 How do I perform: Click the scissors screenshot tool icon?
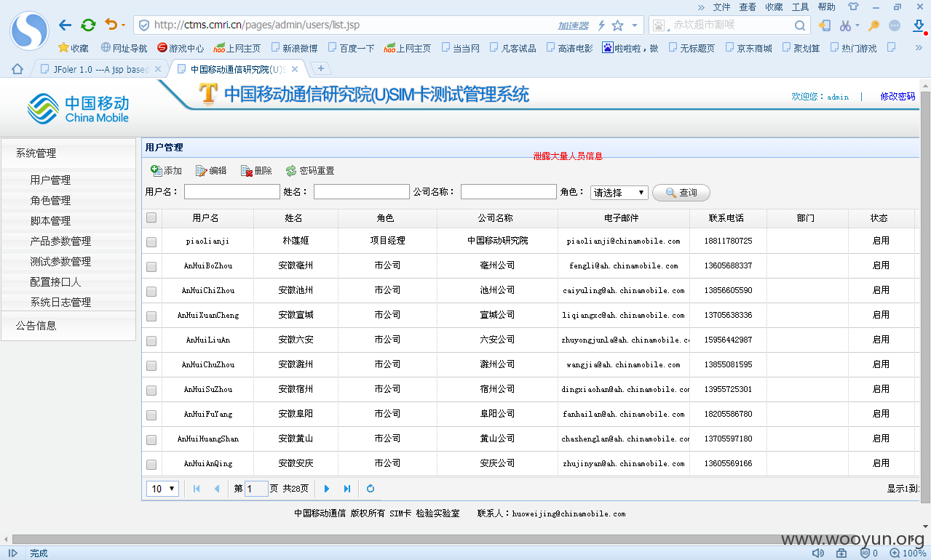(845, 25)
